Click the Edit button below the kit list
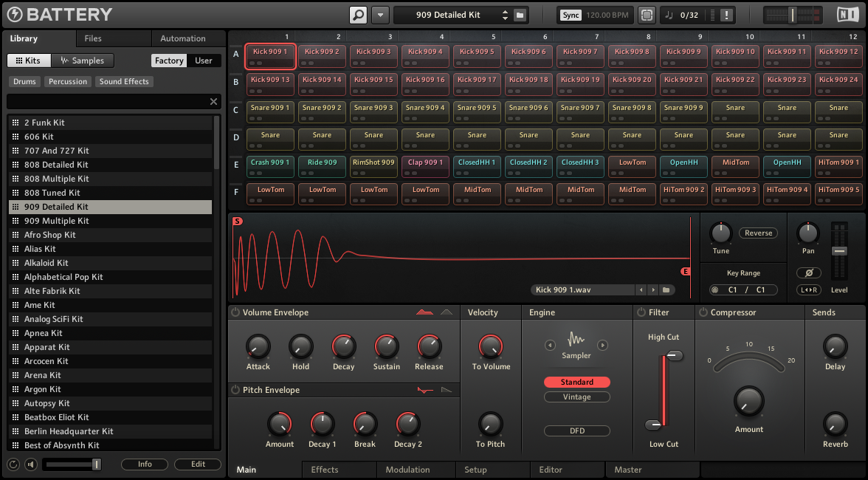This screenshot has height=480, width=868. point(198,464)
